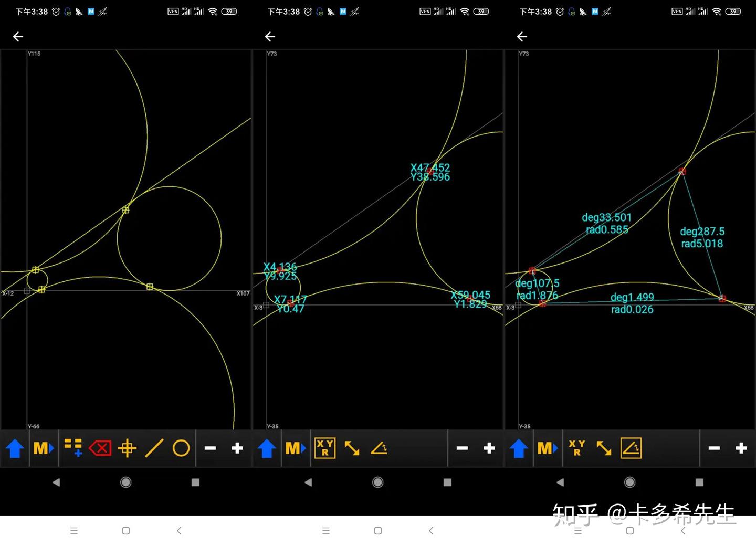The width and height of the screenshot is (756, 546).
Task: Open the M mode menu in left screen
Action: click(x=44, y=448)
